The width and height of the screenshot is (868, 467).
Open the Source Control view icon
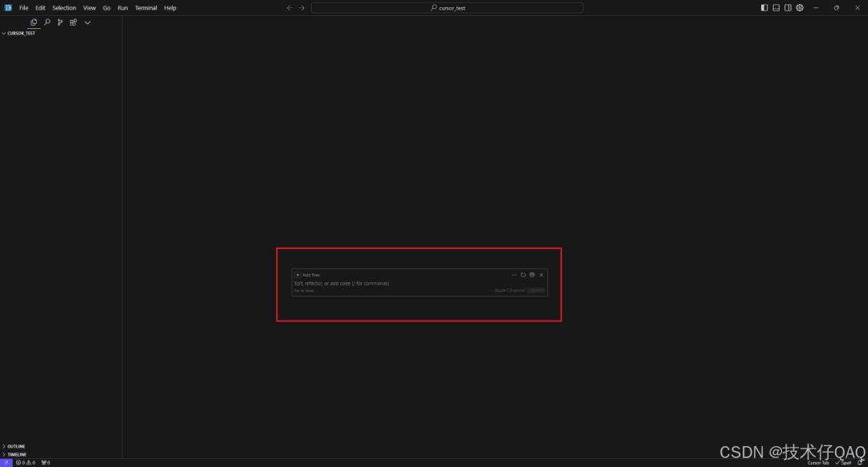[59, 23]
